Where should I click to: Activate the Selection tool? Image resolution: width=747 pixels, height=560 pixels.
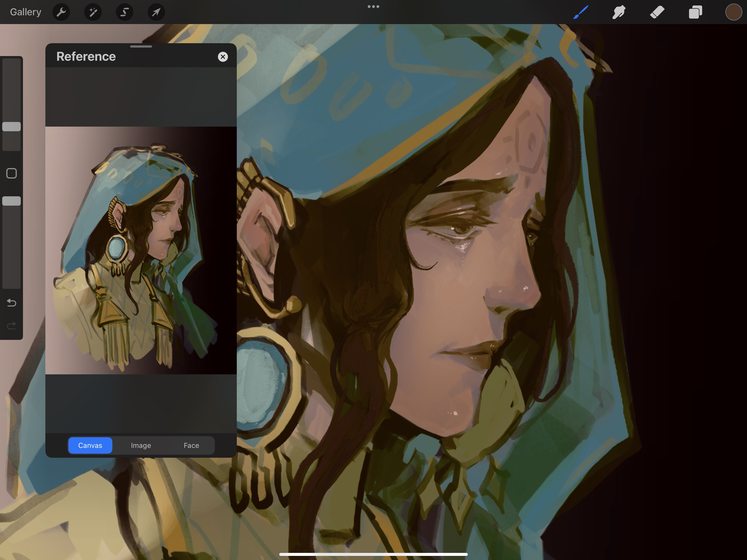pyautogui.click(x=125, y=12)
